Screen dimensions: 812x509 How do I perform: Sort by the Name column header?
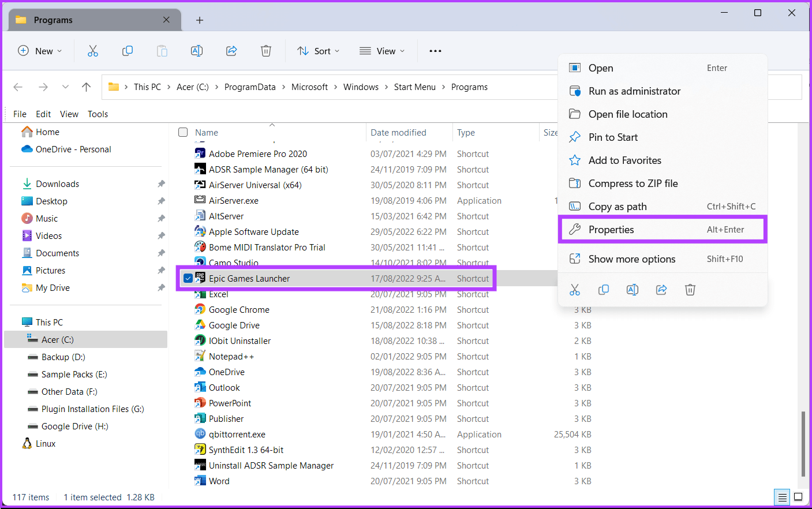(207, 133)
